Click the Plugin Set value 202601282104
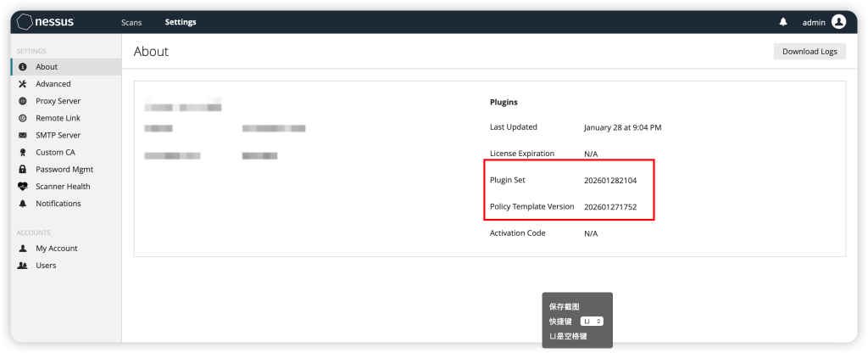The image size is (868, 353). tap(609, 181)
